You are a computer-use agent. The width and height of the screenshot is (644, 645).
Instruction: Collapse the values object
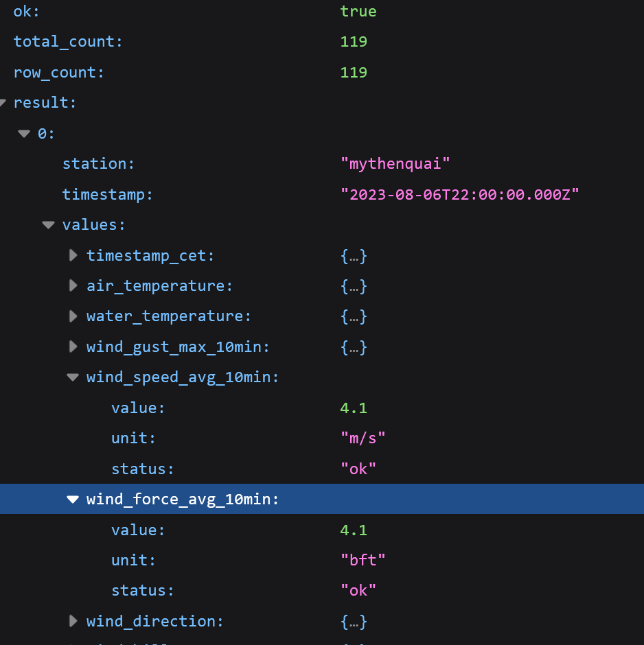click(x=48, y=224)
